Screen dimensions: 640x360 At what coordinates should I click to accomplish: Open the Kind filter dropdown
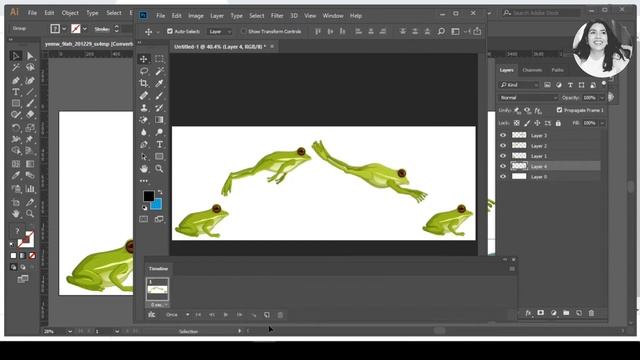pyautogui.click(x=519, y=85)
